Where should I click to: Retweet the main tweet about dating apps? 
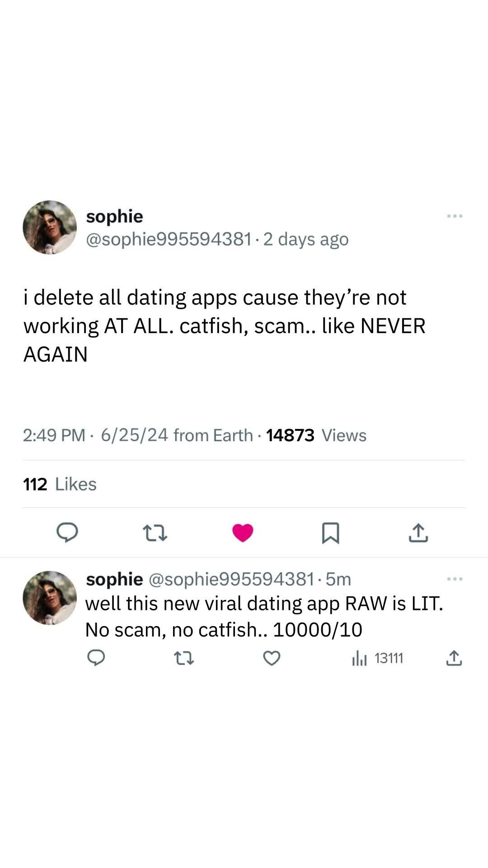click(x=155, y=533)
